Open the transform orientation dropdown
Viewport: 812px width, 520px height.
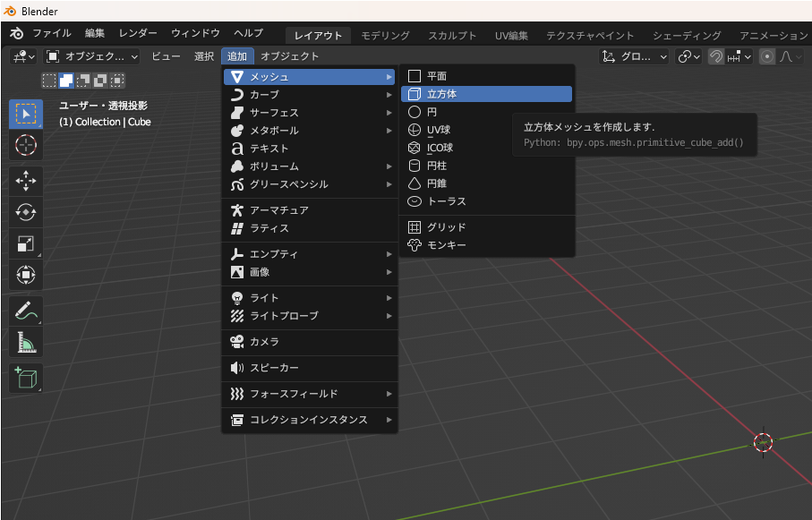(x=635, y=56)
